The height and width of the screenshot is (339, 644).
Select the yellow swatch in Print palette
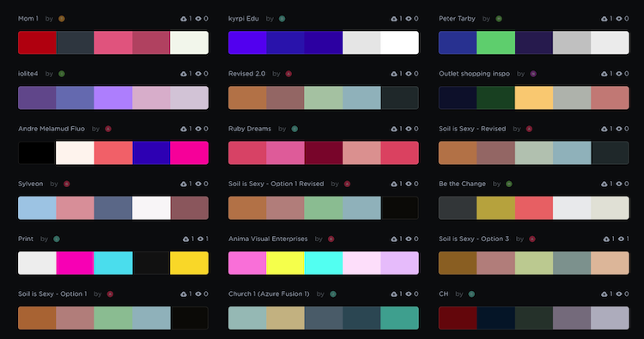pos(190,263)
